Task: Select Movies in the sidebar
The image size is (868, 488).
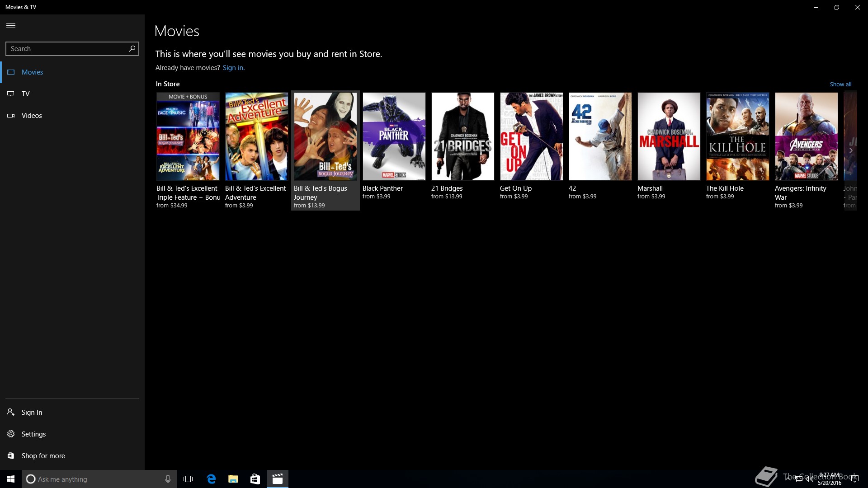Action: point(72,72)
